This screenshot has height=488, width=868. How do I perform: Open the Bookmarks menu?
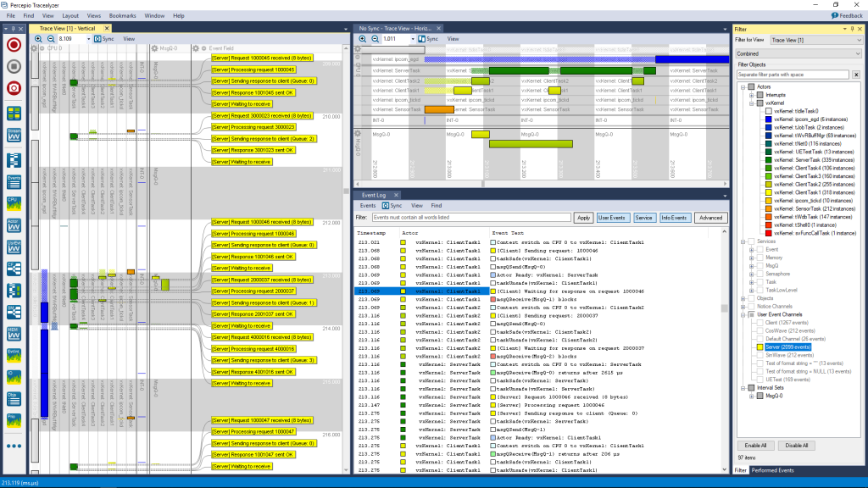tap(122, 15)
